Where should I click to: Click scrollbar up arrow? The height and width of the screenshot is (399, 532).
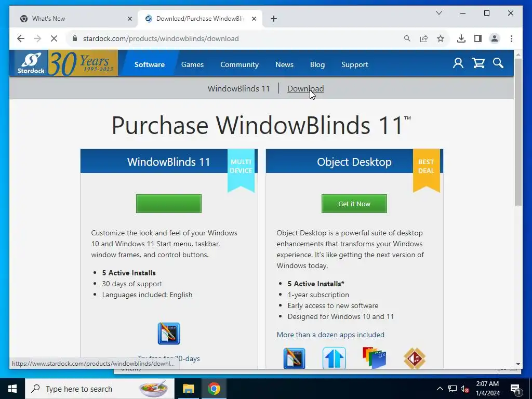(x=518, y=54)
